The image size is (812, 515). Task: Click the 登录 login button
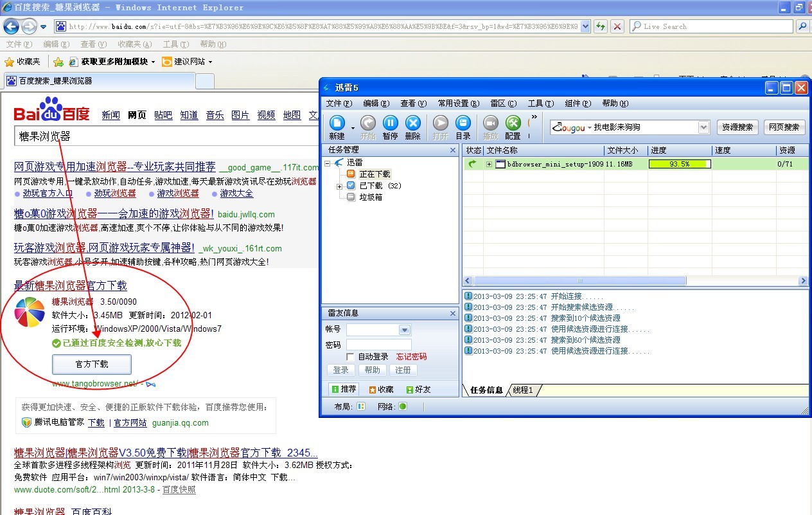point(340,370)
